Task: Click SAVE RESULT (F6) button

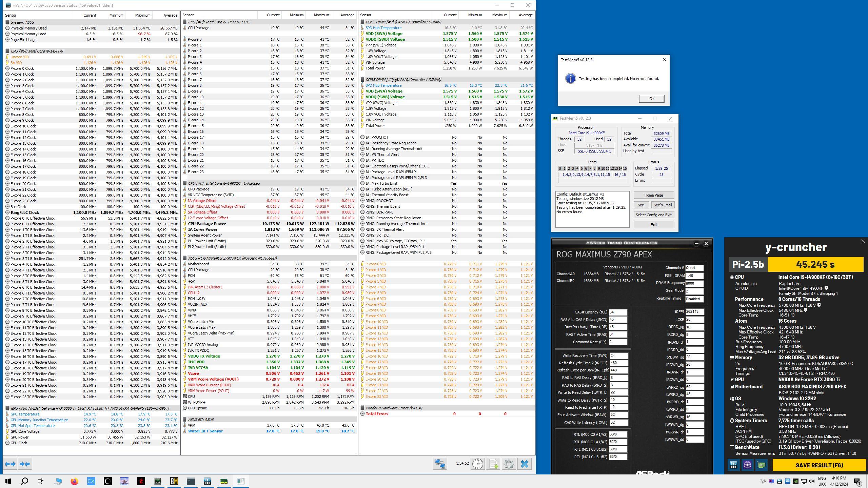Action: pos(819,465)
